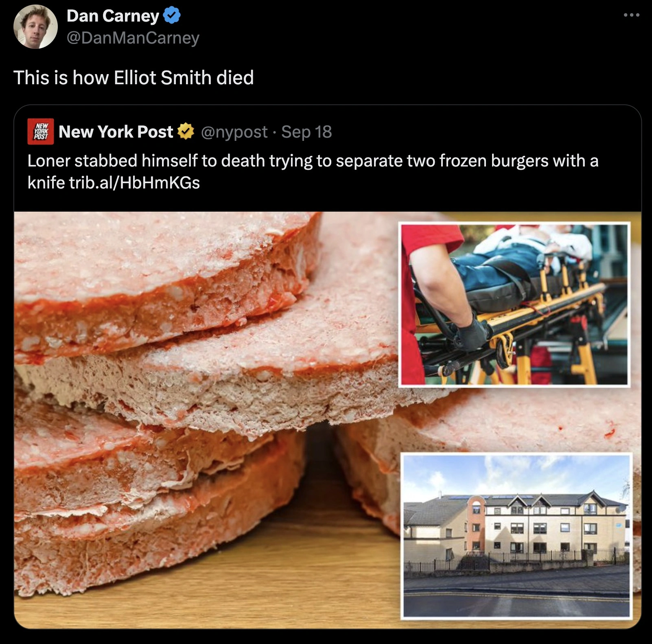Click the New York Post logo avatar

[x=40, y=131]
